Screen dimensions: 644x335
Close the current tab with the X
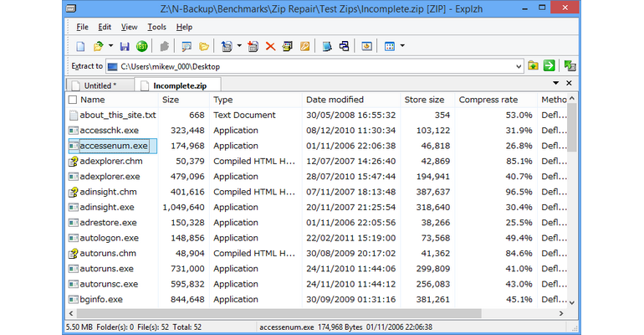[569, 83]
